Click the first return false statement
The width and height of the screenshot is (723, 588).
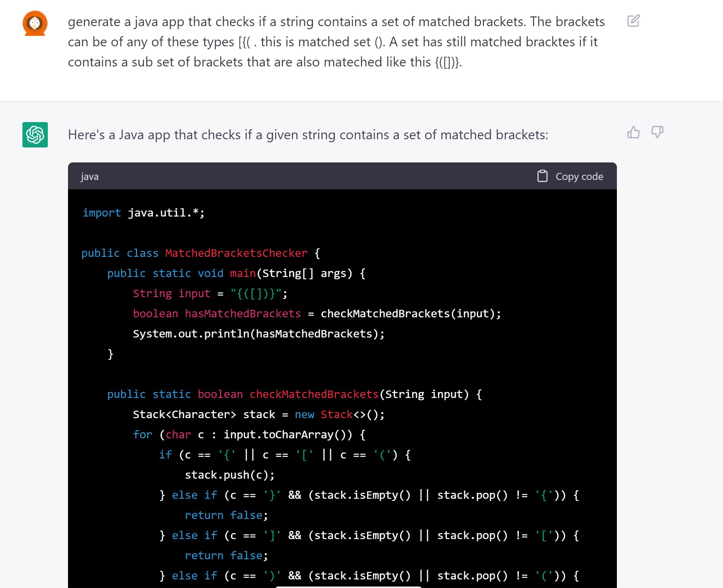coord(226,515)
